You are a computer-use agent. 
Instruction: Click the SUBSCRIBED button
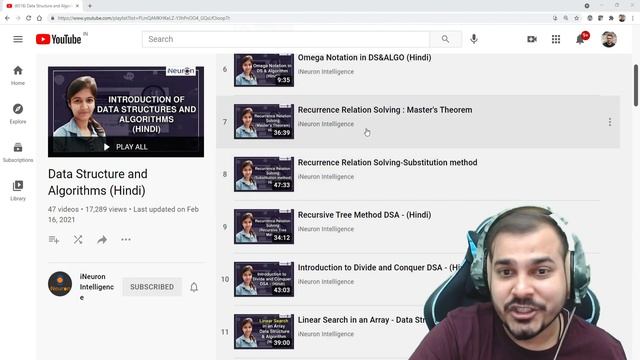[152, 287]
